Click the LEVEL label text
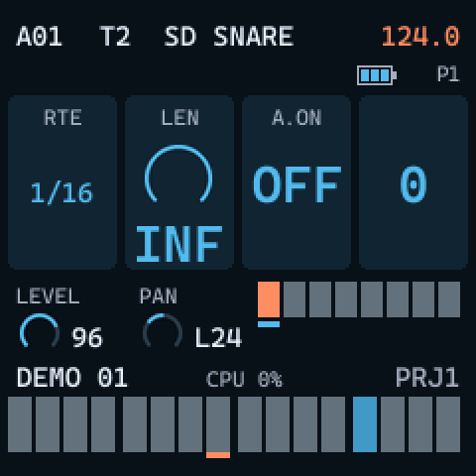Screen dimensions: 476x476 click(49, 296)
